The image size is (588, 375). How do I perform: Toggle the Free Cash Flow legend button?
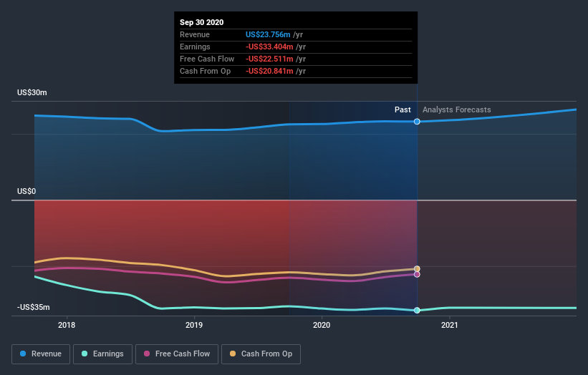[x=177, y=354]
